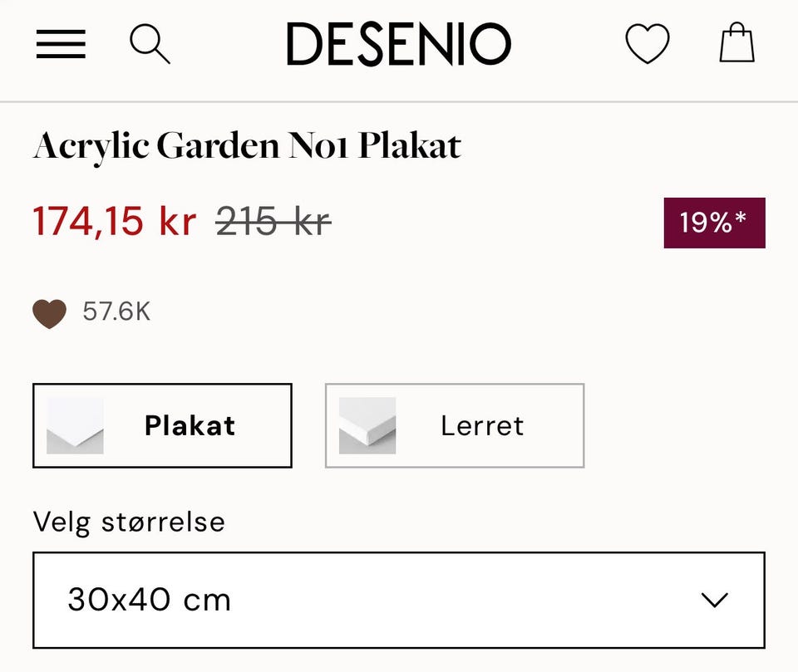Click the Acrylic Garden No1 Plakat title

coord(246,145)
